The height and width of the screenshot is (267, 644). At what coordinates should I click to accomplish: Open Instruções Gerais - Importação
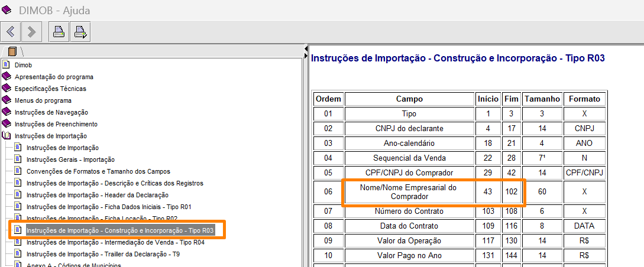tap(70, 159)
